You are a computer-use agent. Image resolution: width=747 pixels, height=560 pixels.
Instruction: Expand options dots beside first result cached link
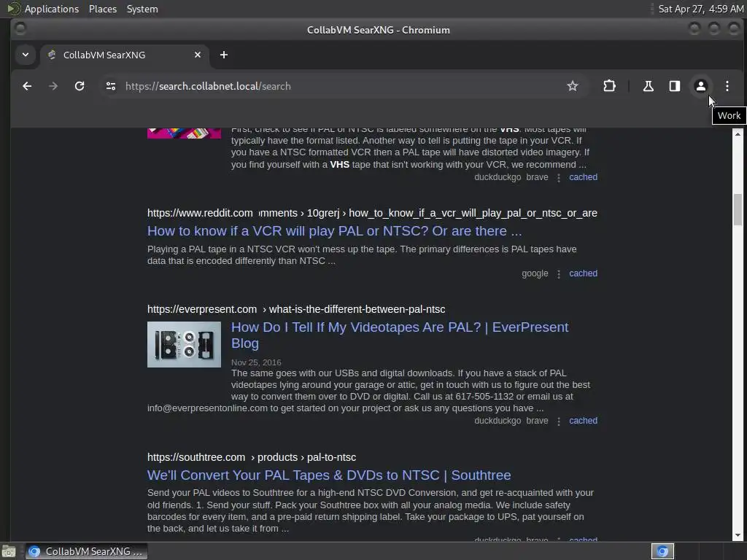pos(559,178)
